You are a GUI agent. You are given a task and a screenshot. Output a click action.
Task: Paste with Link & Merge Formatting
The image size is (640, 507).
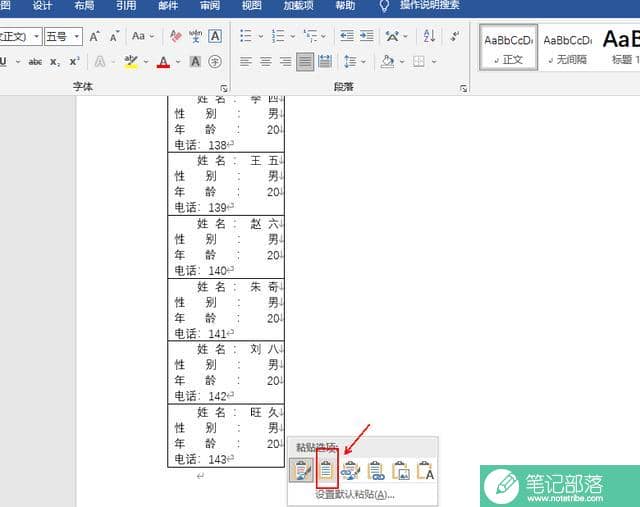coord(376,470)
